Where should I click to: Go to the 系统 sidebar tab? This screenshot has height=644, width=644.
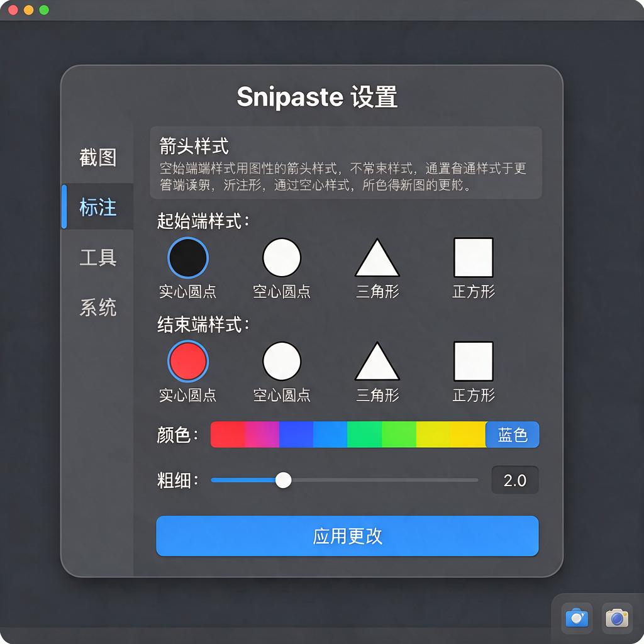[x=97, y=307]
